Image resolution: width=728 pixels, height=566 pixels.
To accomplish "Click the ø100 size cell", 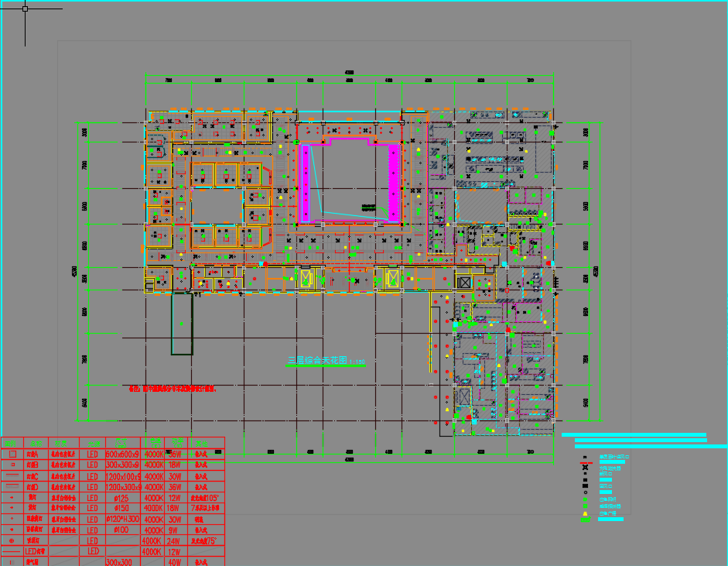I will tap(121, 530).
